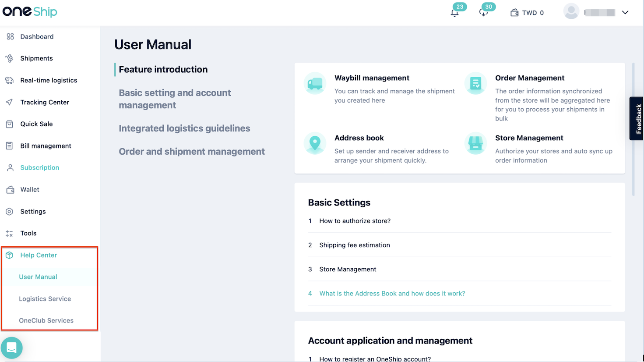Image resolution: width=644 pixels, height=362 pixels.
Task: Click 'Account application and management' heading
Action: point(390,341)
